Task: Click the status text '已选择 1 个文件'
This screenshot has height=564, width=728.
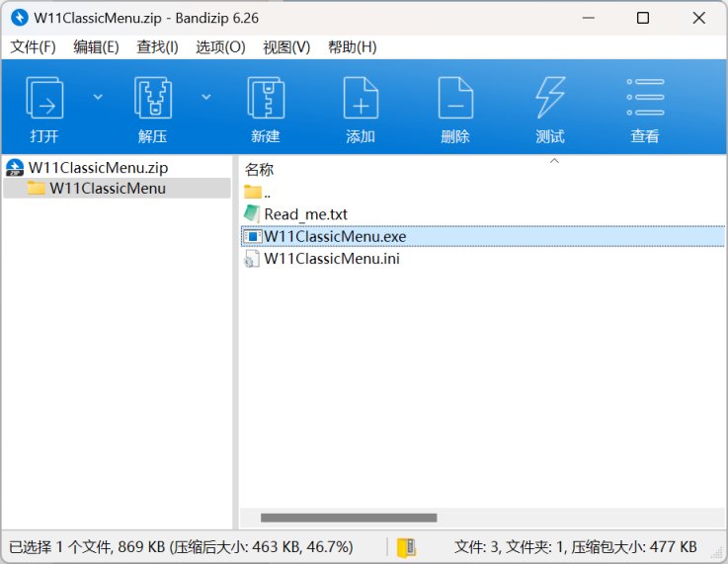Action: (61, 547)
